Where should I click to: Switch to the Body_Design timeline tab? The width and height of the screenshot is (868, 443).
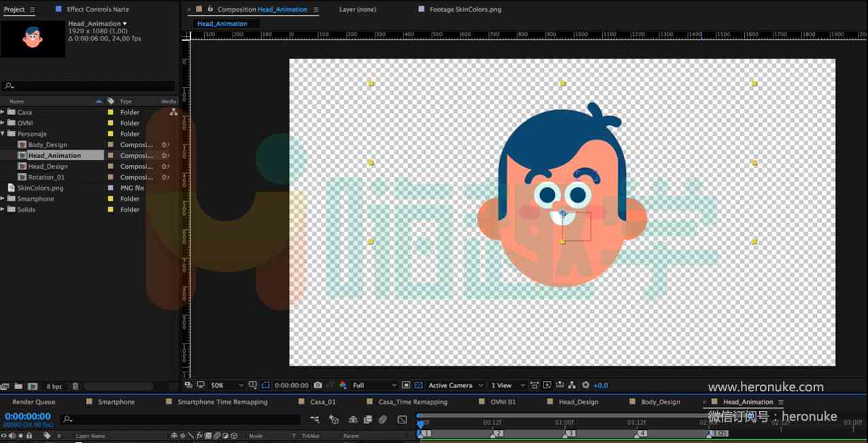coord(661,402)
